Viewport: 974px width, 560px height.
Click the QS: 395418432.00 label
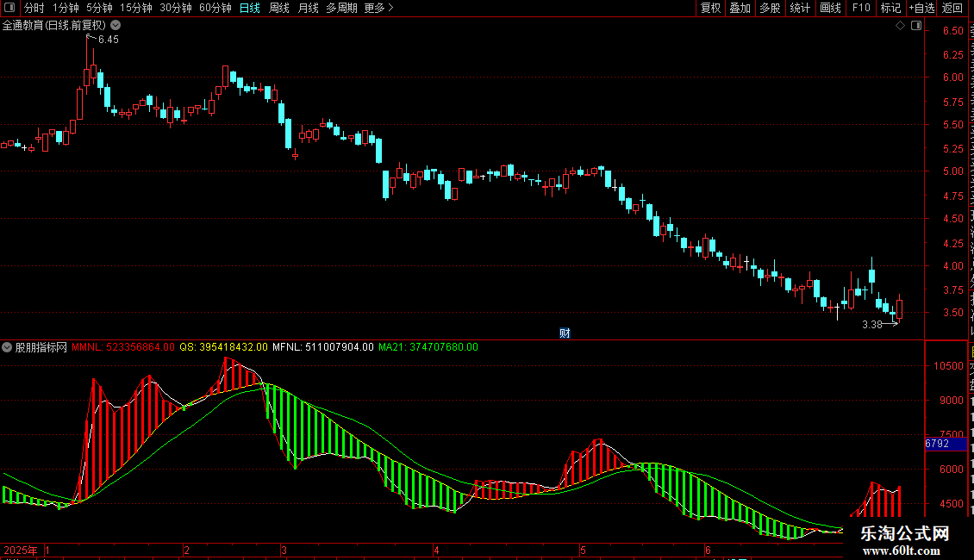[x=223, y=348]
